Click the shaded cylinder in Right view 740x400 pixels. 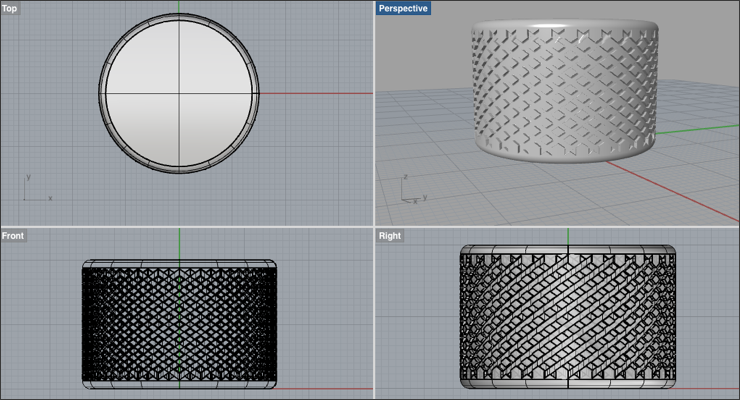click(x=568, y=317)
